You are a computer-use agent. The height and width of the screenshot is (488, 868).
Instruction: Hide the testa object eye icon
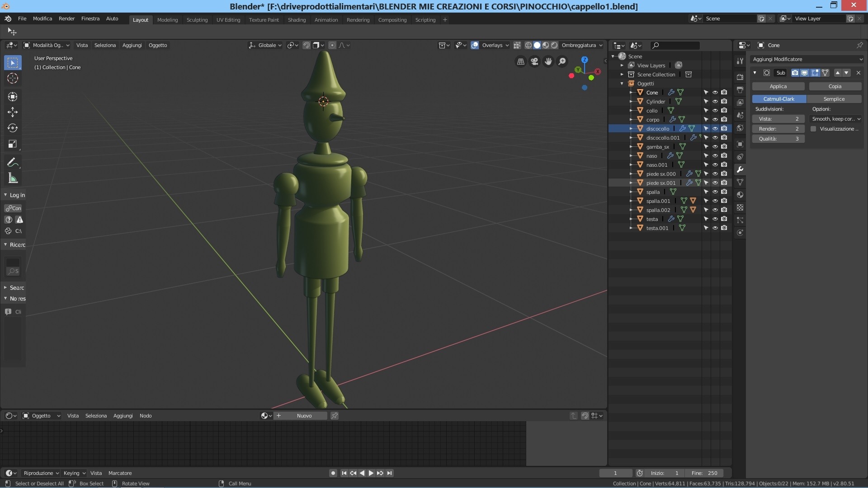[x=715, y=219]
